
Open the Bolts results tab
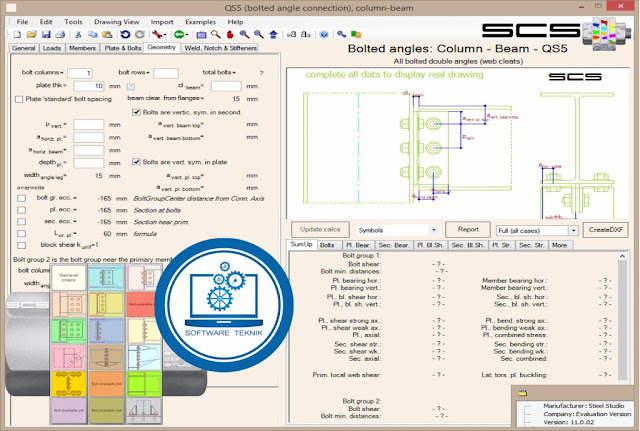coord(327,245)
